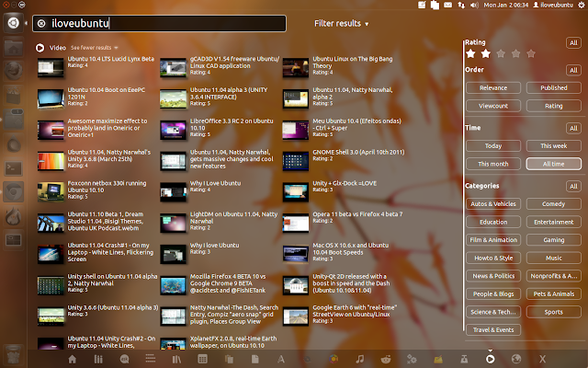Open the iloveubuntu user menu

(x=553, y=5)
